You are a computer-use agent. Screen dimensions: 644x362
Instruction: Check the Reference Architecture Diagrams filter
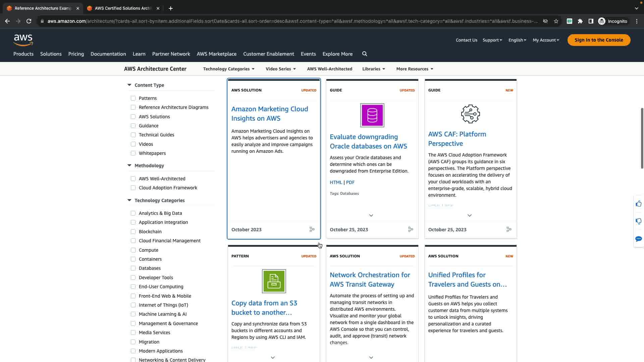click(133, 107)
